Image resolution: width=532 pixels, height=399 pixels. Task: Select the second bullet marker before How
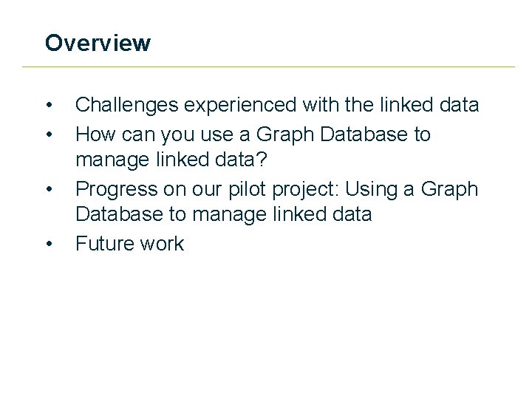50,134
